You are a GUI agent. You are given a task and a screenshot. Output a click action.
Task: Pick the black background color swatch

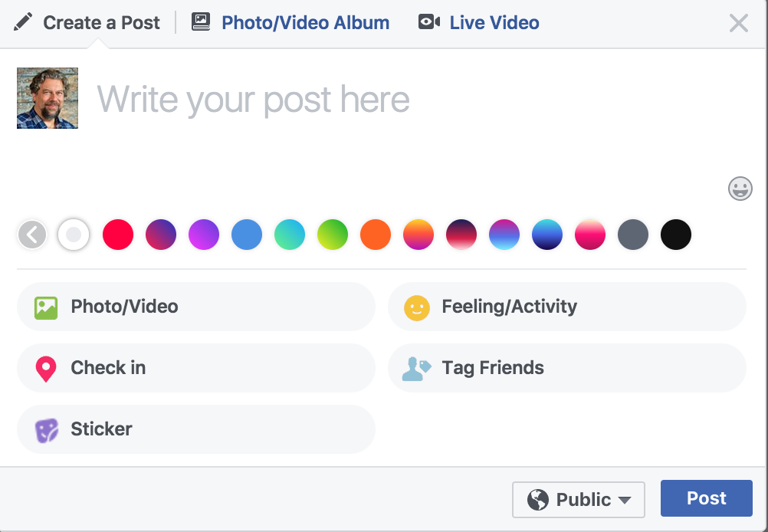tap(676, 235)
